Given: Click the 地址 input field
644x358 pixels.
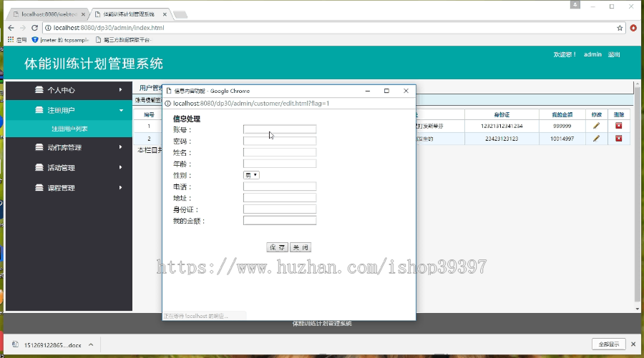Looking at the screenshot, I should click(x=280, y=198).
